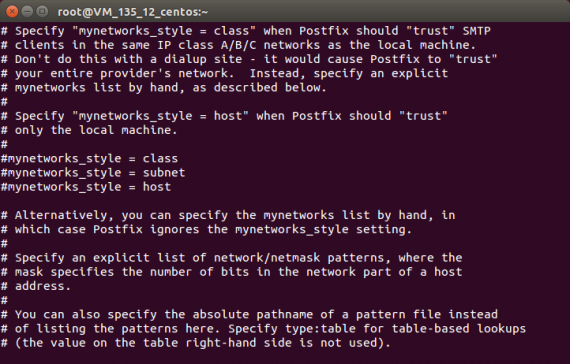
Task: Click the window title root@VM_135_12_centos
Action: 133,12
